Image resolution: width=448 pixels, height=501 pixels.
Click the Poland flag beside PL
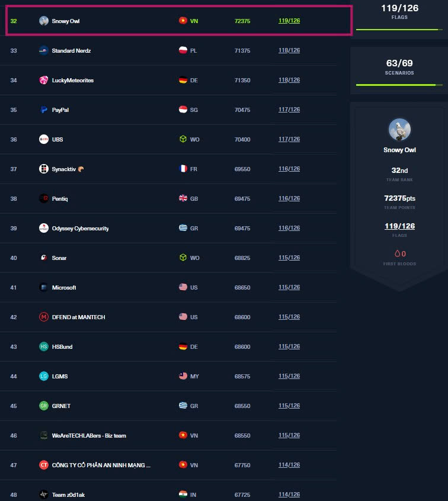coord(183,50)
